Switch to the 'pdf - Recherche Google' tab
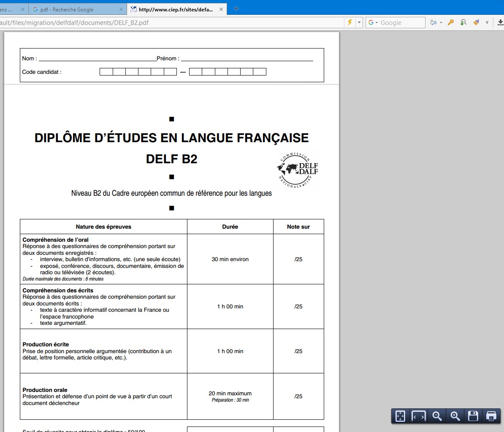The width and height of the screenshot is (504, 432). (77, 9)
